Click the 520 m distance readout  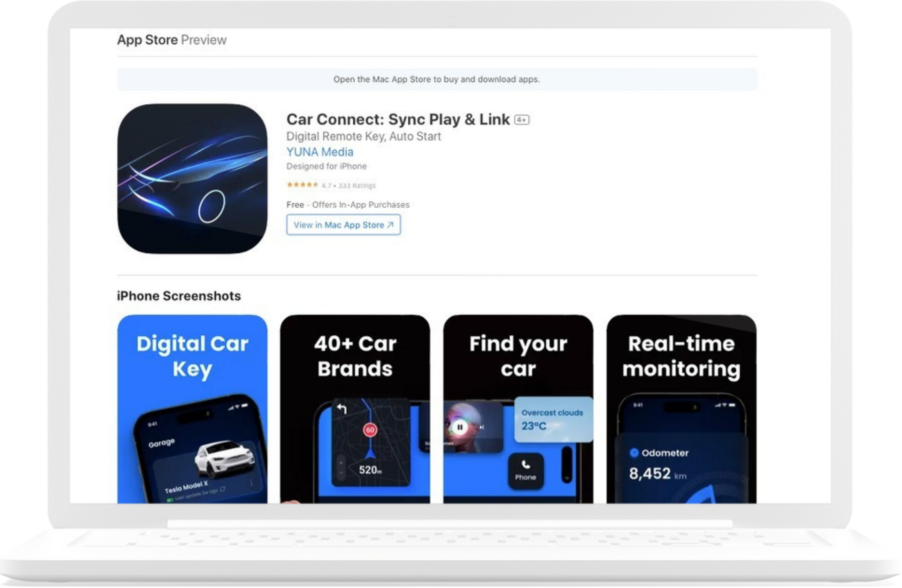tap(370, 470)
